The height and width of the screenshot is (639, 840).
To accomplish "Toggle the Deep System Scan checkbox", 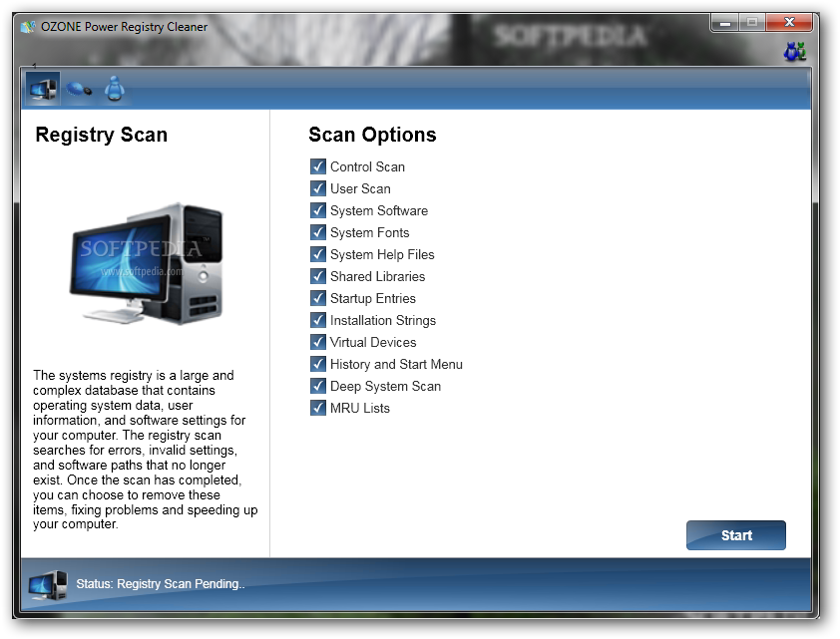I will [x=318, y=386].
